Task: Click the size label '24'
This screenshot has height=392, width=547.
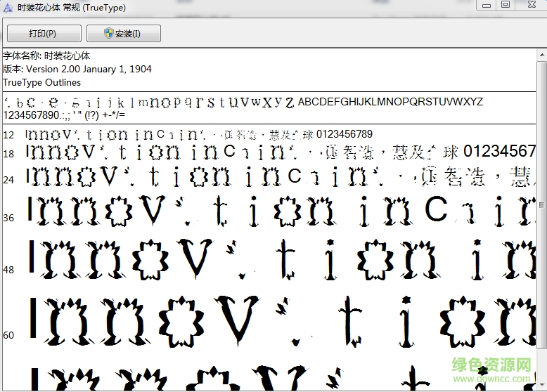Action: [8, 180]
